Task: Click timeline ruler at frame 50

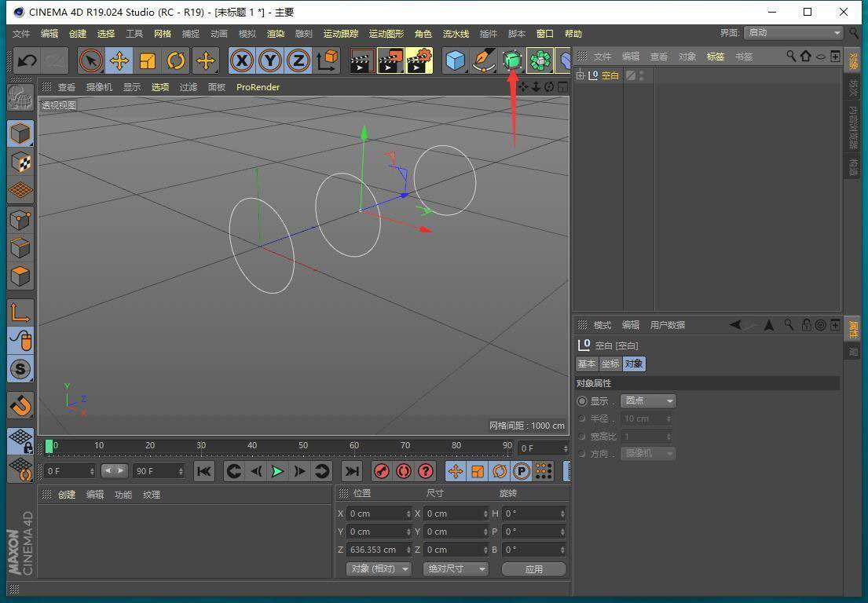Action: 302,447
